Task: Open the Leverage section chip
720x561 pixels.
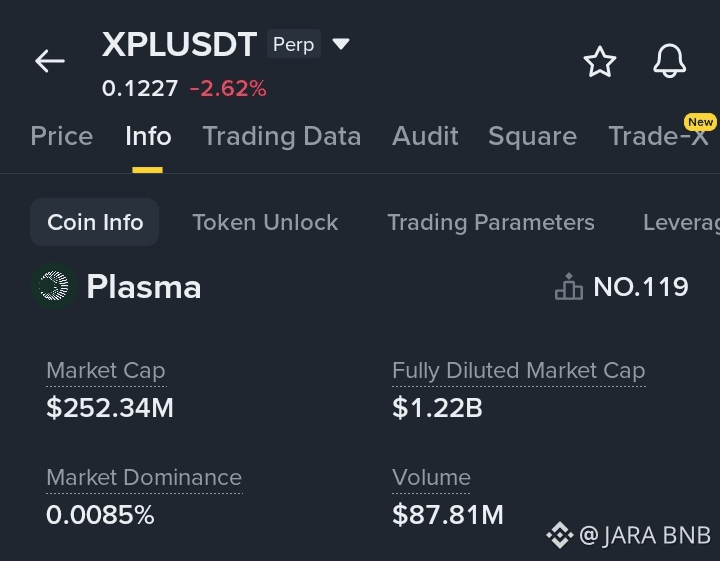Action: pos(682,222)
